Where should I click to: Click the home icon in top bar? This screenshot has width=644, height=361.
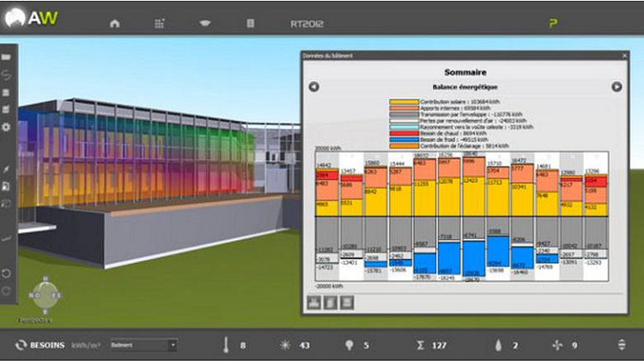114,23
